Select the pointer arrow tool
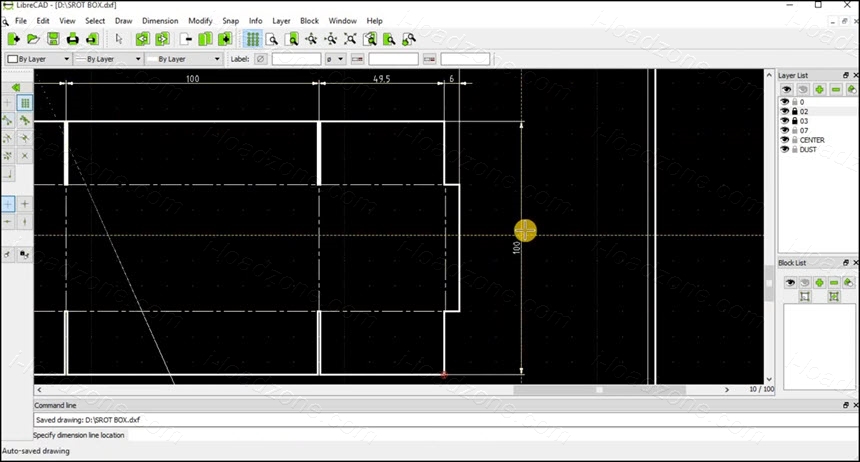Screen dimensions: 860x462 tap(118, 39)
